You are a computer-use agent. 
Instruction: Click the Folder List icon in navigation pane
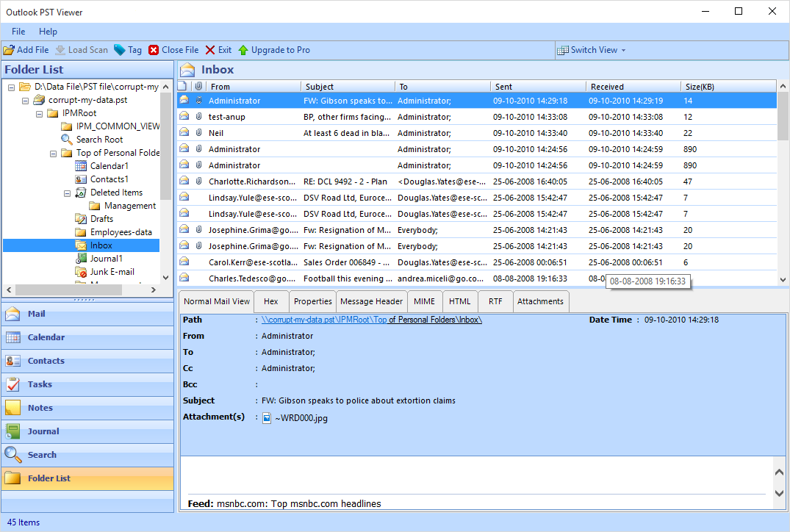13,478
